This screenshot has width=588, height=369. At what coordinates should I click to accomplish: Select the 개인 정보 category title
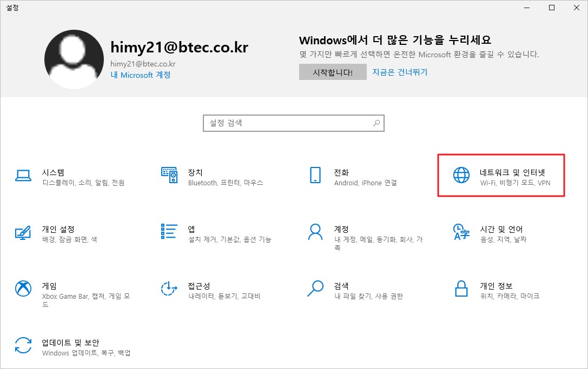pyautogui.click(x=497, y=286)
